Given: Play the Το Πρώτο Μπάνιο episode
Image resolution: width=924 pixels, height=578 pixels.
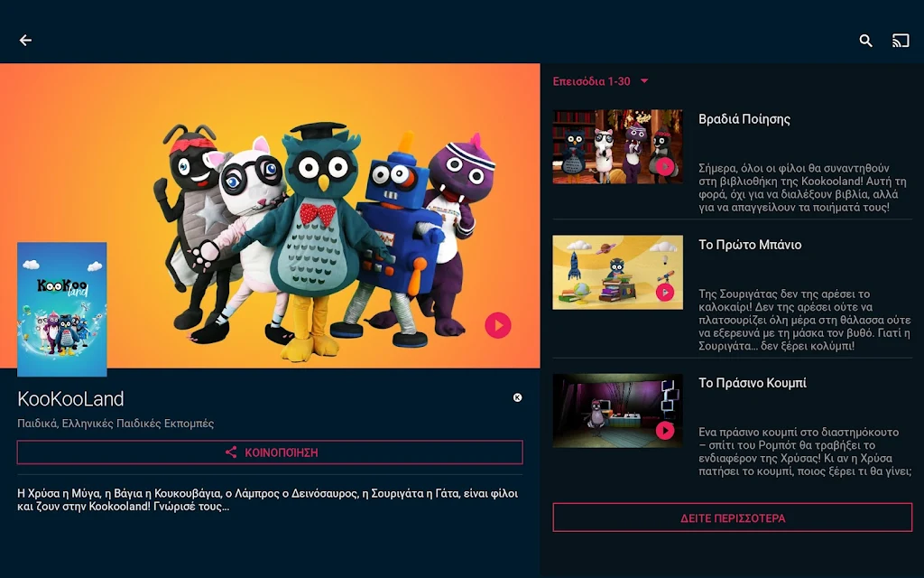Looking at the screenshot, I should 665,292.
